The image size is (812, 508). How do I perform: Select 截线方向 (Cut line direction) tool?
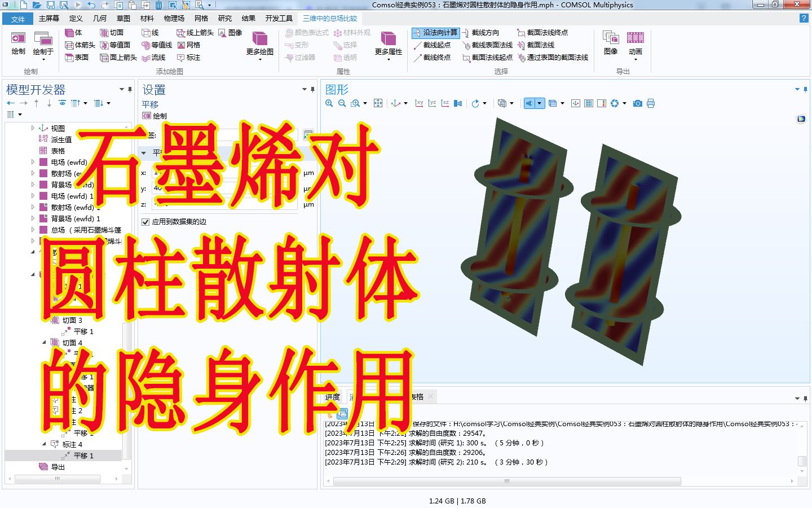tap(480, 33)
